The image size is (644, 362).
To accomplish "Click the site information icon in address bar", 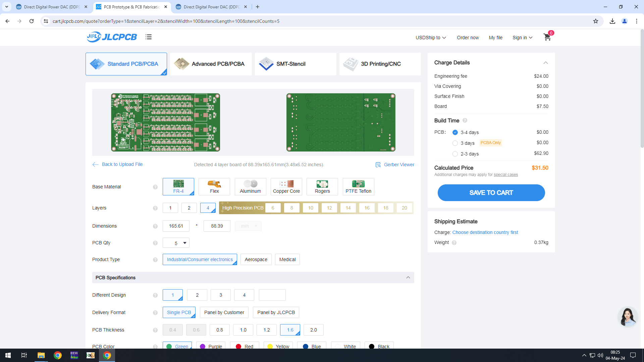I will (x=46, y=21).
